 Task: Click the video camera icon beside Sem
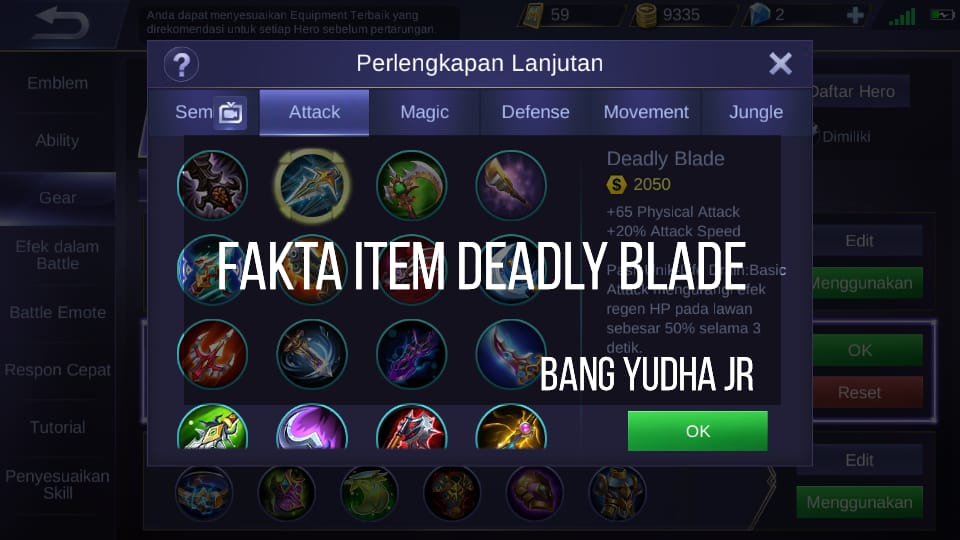(x=230, y=113)
